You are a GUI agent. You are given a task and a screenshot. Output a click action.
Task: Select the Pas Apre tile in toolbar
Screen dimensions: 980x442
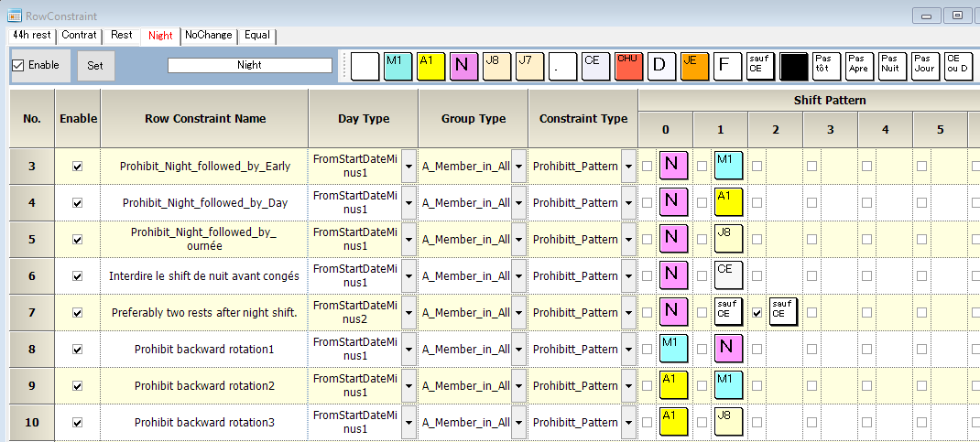coord(859,66)
